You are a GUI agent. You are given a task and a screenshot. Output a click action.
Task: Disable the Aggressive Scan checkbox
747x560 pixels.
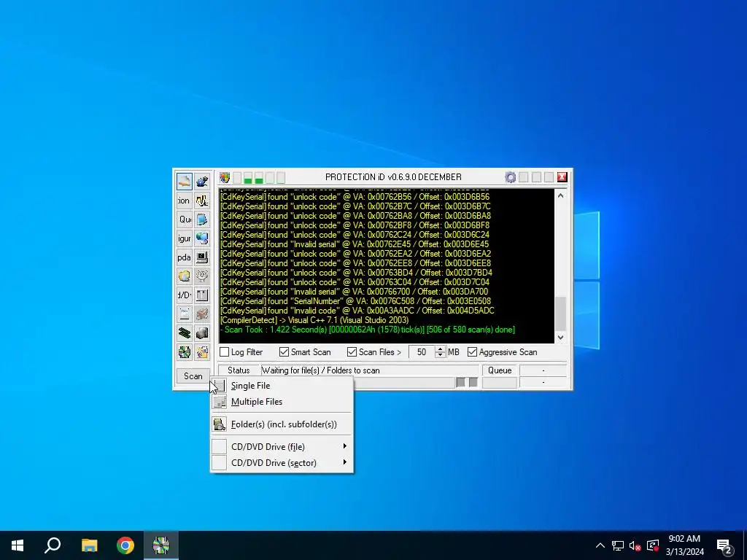(x=472, y=352)
